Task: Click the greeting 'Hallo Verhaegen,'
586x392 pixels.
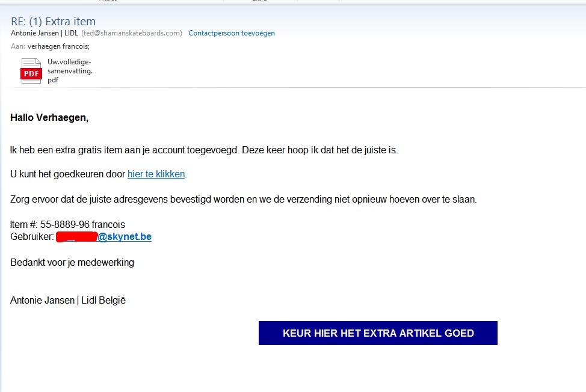Action: point(49,118)
